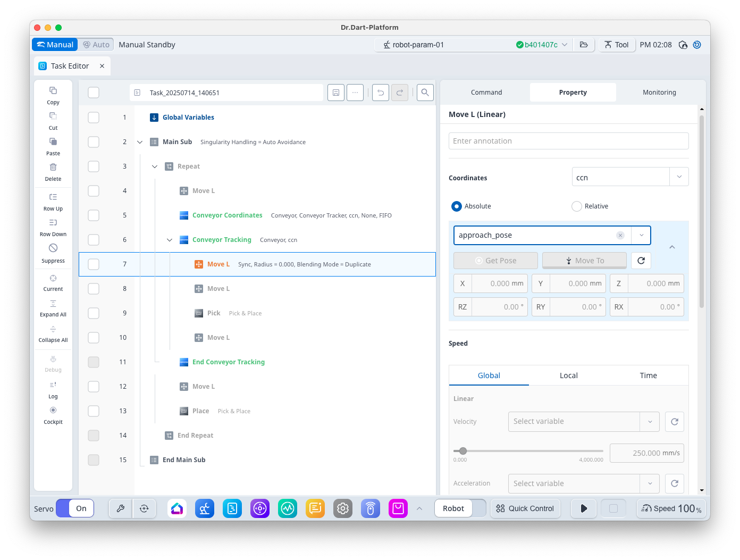Toggle the Servo On switch
The image size is (740, 560).
[x=75, y=508]
